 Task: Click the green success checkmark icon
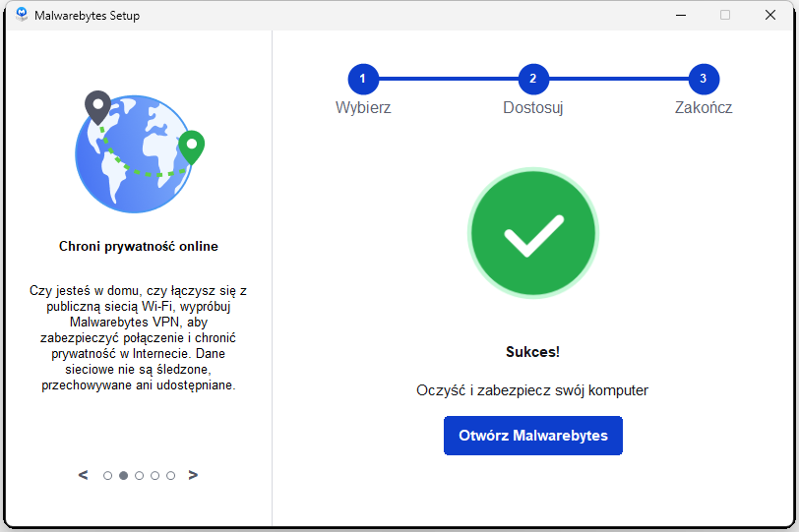click(x=533, y=233)
